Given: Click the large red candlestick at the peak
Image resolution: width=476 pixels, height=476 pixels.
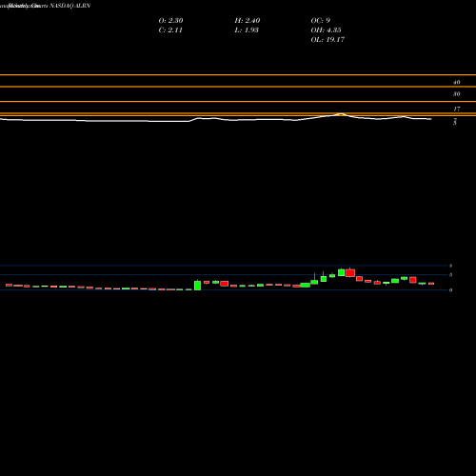Looking at the screenshot, I should [350, 272].
